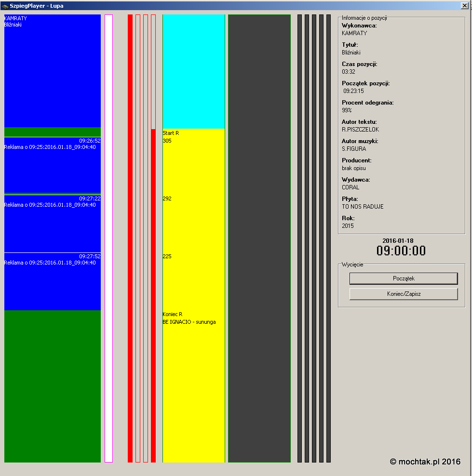Click the 09:26:52 timestamp label

click(90, 141)
